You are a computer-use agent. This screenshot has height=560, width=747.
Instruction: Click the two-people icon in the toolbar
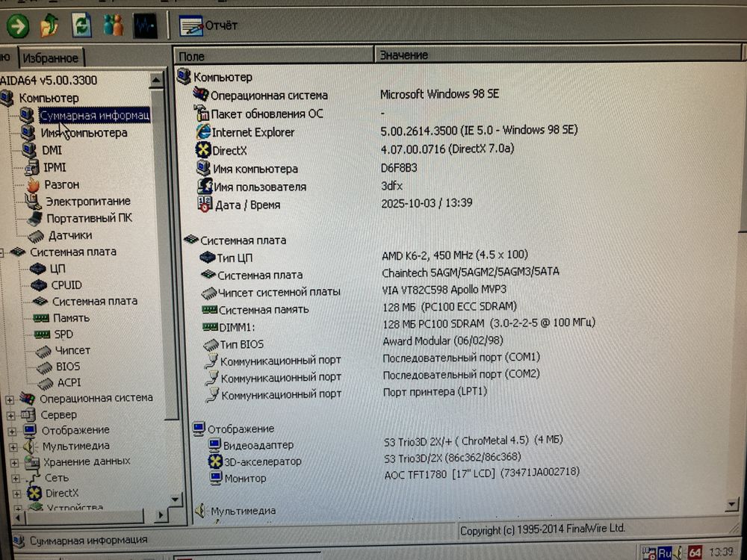coord(114,26)
